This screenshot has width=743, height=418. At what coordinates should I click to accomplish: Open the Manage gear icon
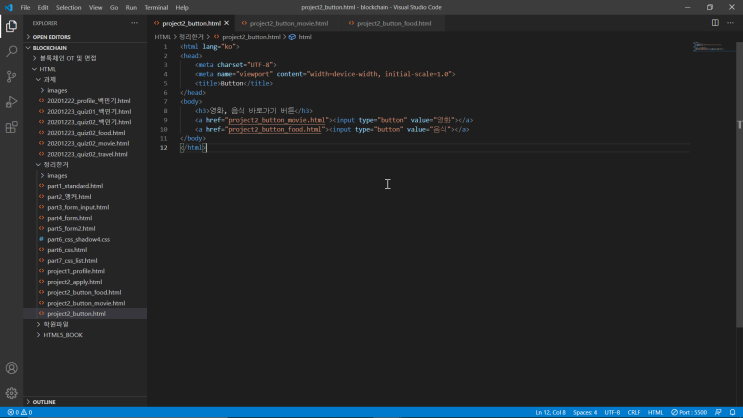click(x=11, y=393)
